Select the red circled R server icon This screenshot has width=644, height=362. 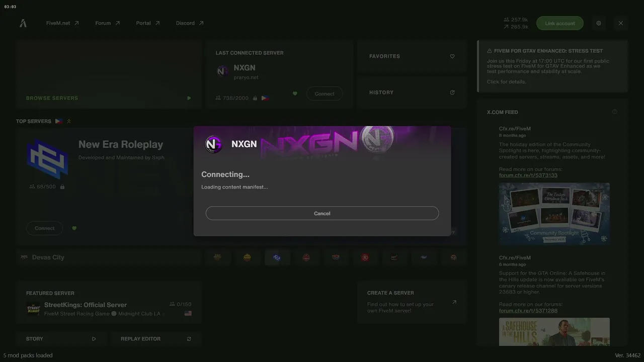(x=365, y=257)
